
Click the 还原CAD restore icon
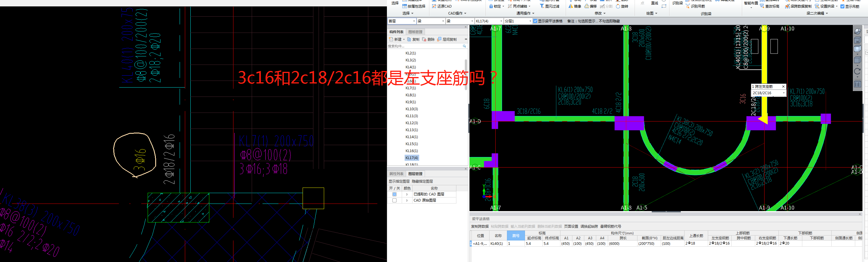point(434,6)
